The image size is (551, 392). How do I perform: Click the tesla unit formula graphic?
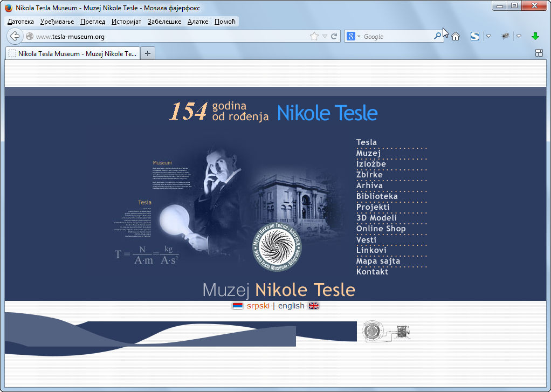[147, 255]
